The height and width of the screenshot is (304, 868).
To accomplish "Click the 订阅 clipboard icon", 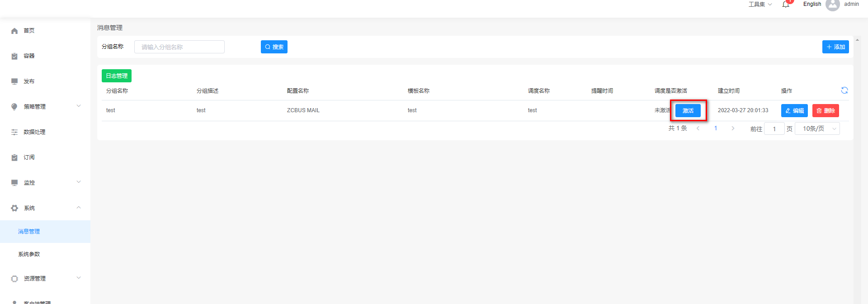I will [x=14, y=157].
